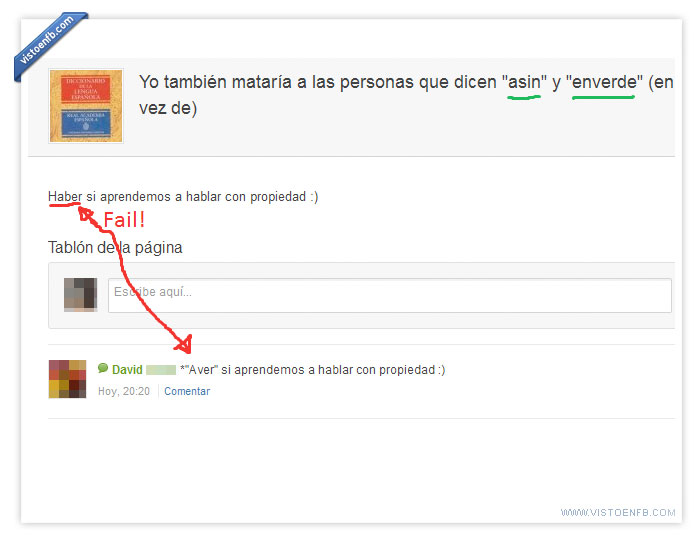Open the dictionary book page thumbnail
The width and height of the screenshot is (700, 550).
point(86,106)
